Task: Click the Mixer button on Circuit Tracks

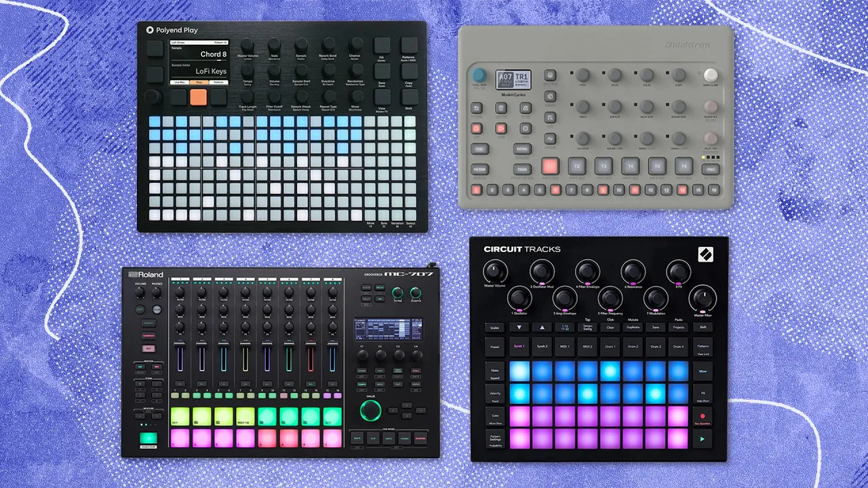Action: (x=703, y=371)
